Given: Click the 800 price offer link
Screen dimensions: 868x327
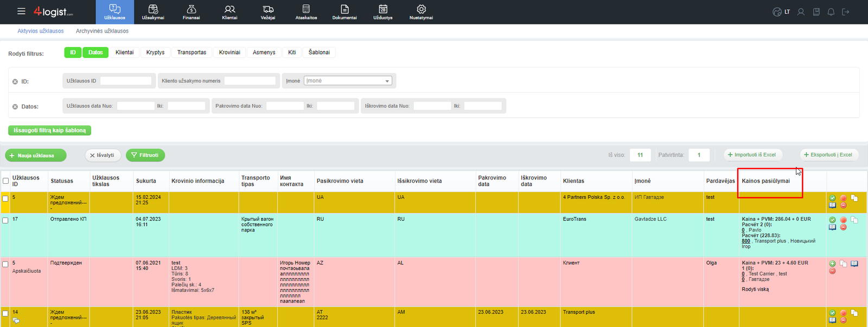Looking at the screenshot, I should 746,241.
